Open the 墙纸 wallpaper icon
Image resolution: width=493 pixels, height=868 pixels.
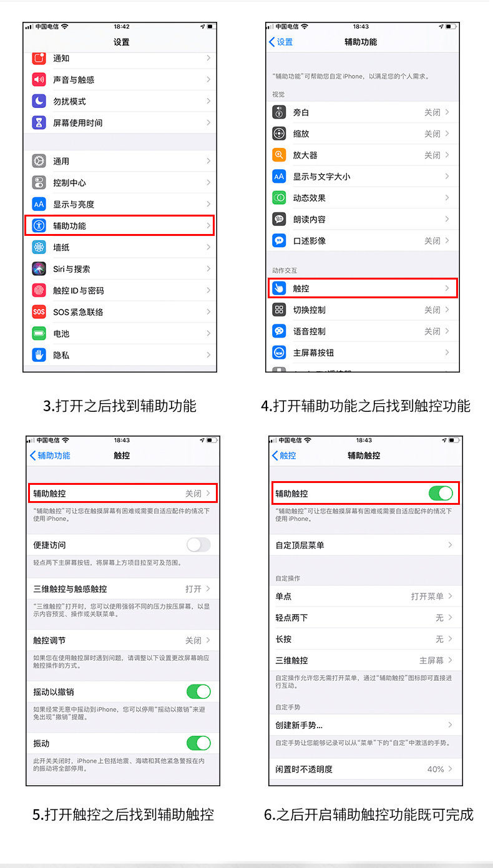pyautogui.click(x=39, y=248)
